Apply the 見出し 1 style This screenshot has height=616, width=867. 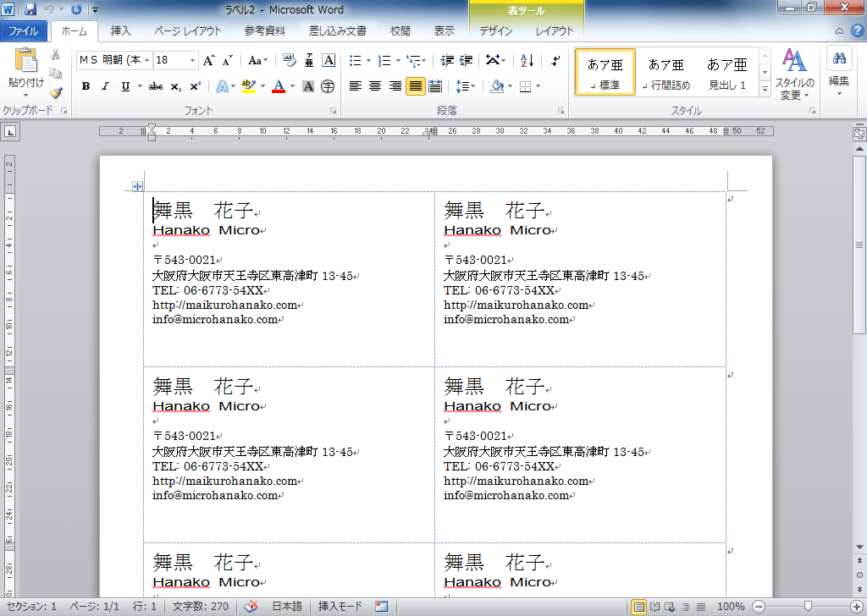(727, 73)
